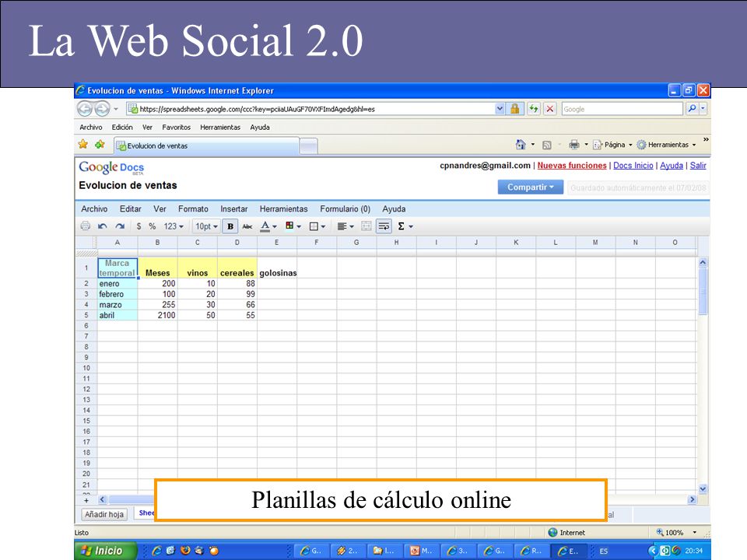This screenshot has height=560, width=747.
Task: Click into the browser address bar URL
Action: tap(258, 109)
